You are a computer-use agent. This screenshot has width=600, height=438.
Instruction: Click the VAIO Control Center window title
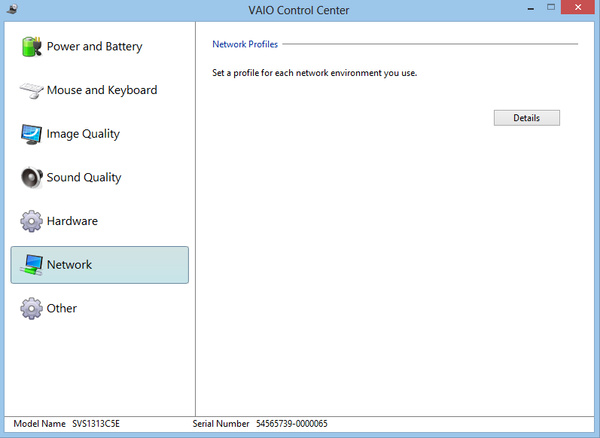coord(298,10)
